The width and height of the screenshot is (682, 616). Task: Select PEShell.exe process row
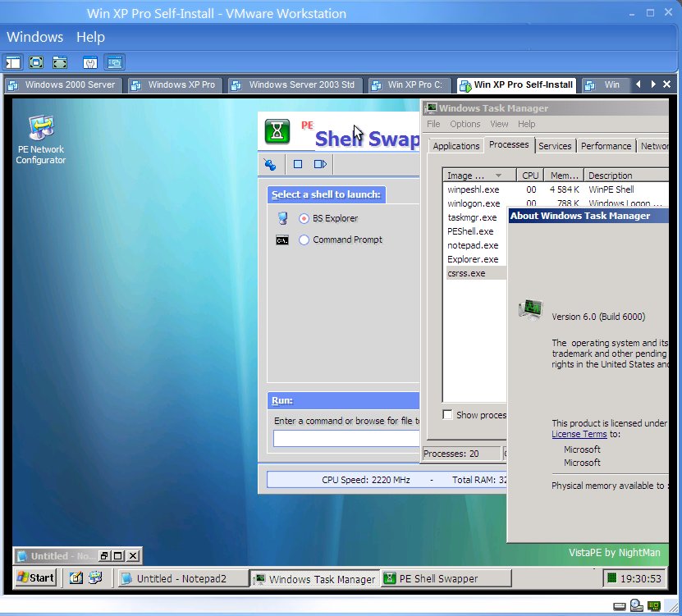pos(476,231)
